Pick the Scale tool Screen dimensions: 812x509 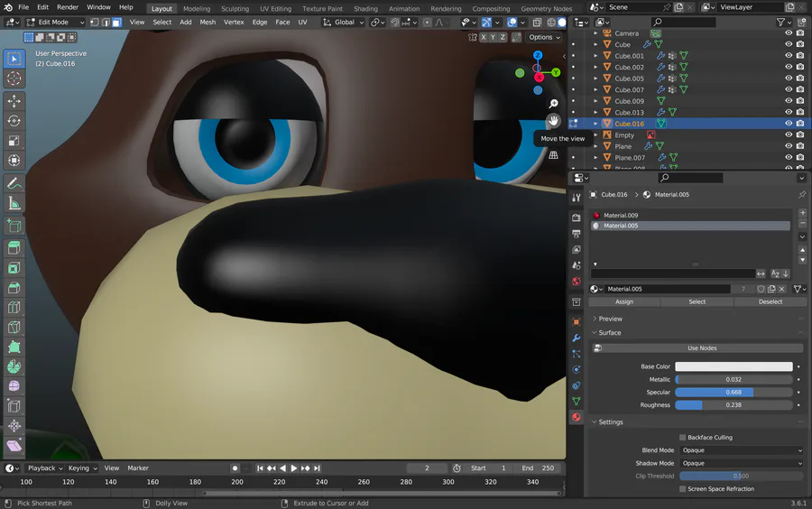click(14, 140)
